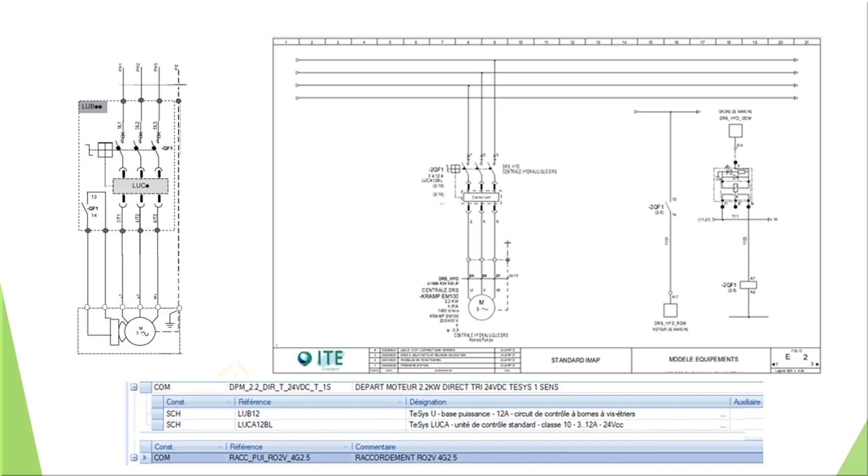Image resolution: width=868 pixels, height=476 pixels.
Task: Click the row selector of the DPM_2.2 row
Action: pyautogui.click(x=146, y=387)
